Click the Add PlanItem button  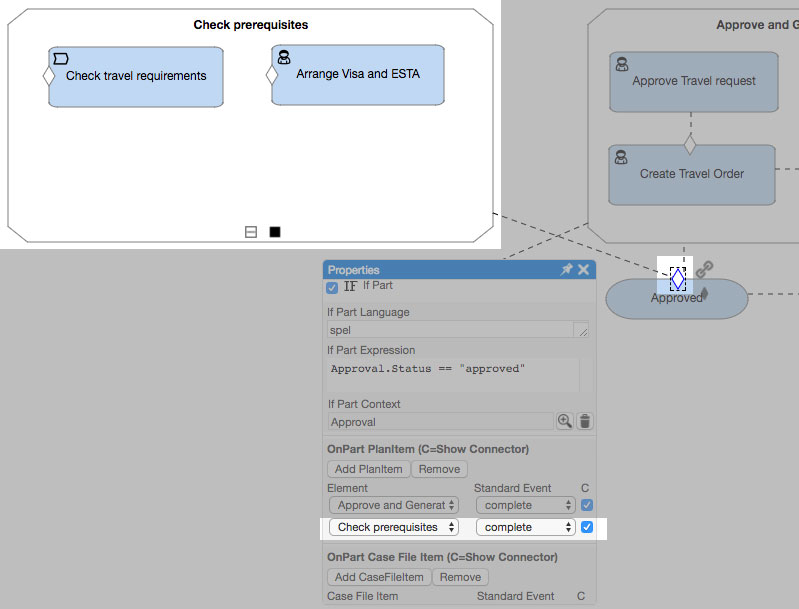pos(368,469)
